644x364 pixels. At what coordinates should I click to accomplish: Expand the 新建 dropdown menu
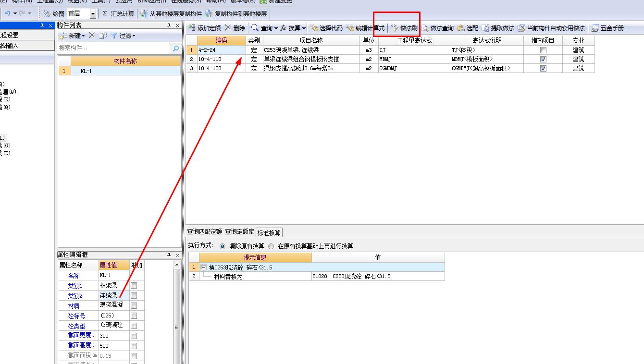84,36
